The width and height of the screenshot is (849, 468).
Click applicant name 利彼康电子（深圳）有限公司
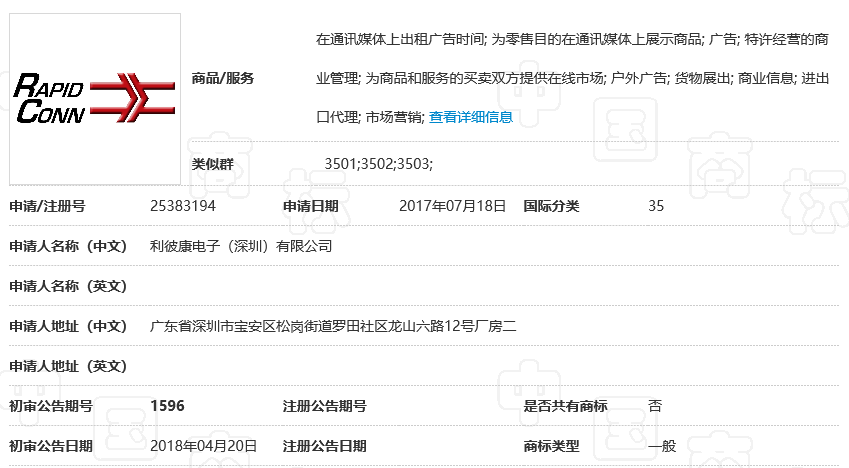click(x=240, y=245)
